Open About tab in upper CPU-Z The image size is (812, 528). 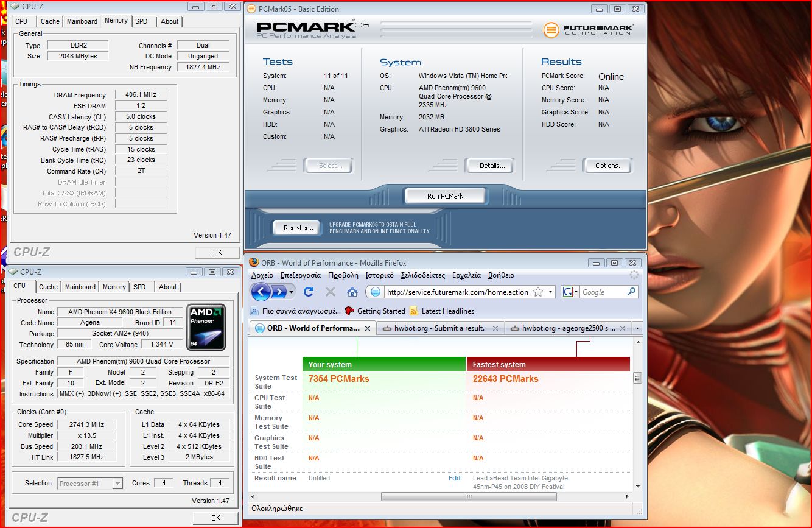[170, 21]
